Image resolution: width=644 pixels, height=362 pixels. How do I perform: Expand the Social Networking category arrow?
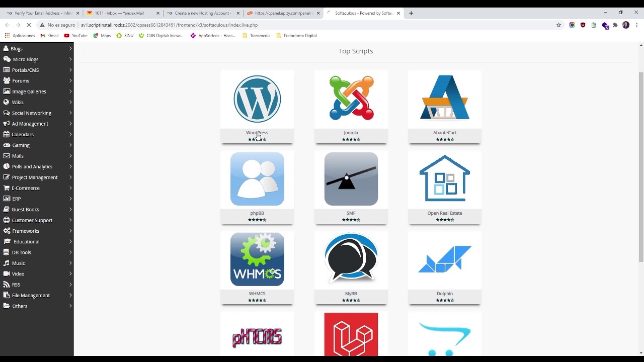click(70, 113)
